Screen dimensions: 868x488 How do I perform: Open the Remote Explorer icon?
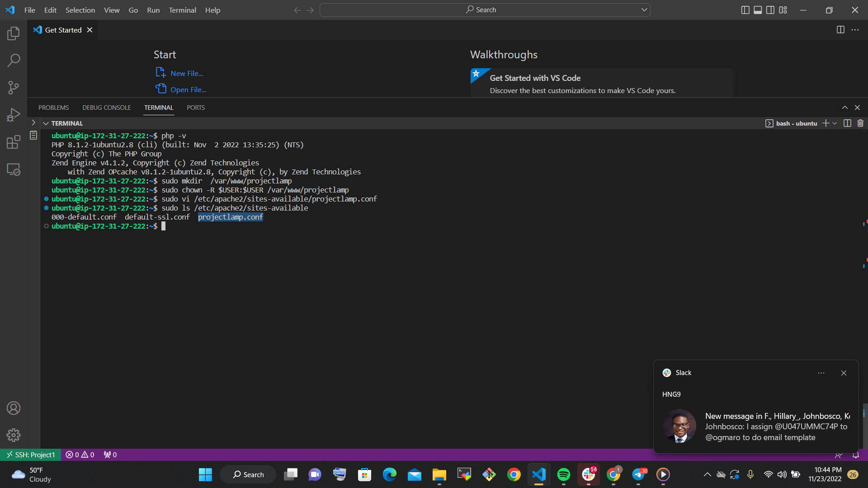[x=13, y=169]
